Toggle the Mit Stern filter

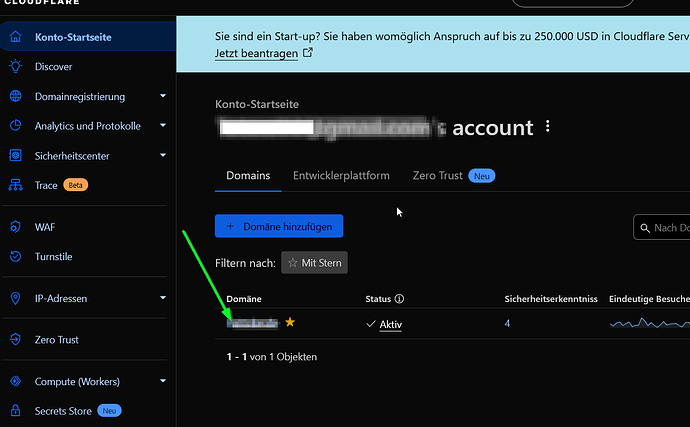[314, 263]
